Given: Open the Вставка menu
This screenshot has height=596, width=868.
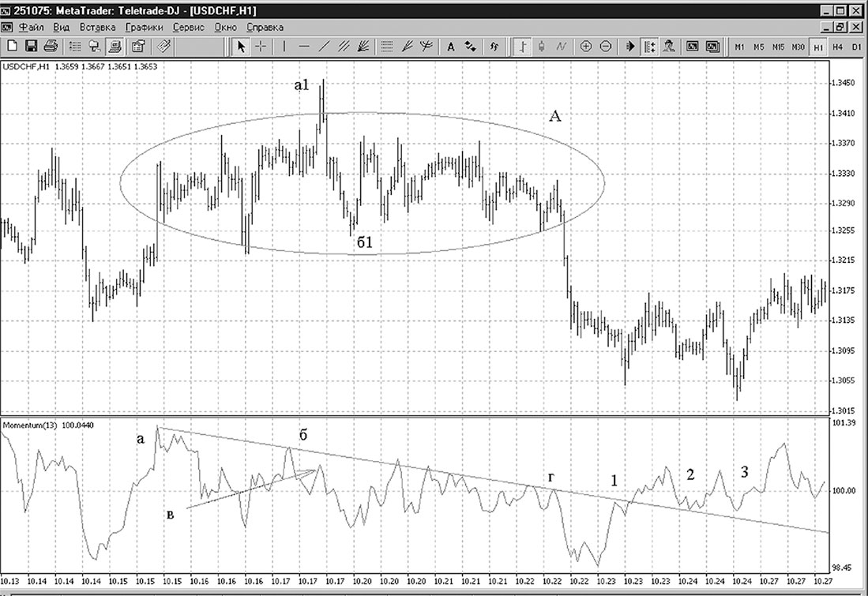Looking at the screenshot, I should [x=97, y=27].
